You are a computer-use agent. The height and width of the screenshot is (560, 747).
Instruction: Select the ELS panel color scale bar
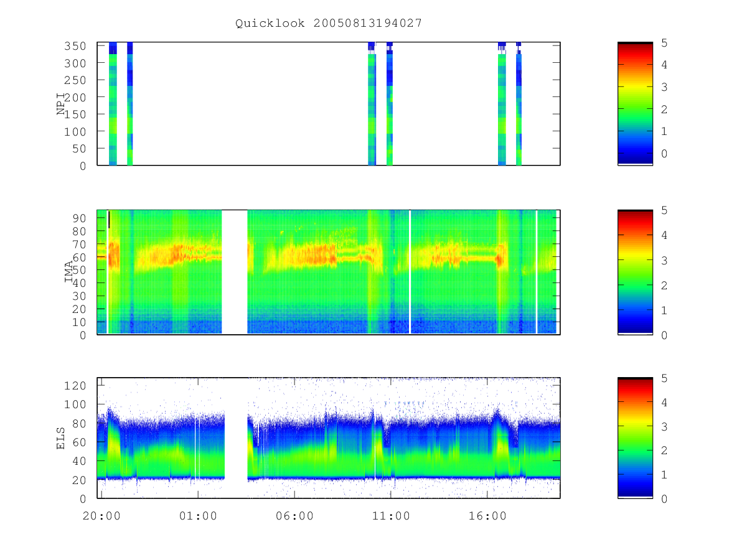coord(635,438)
